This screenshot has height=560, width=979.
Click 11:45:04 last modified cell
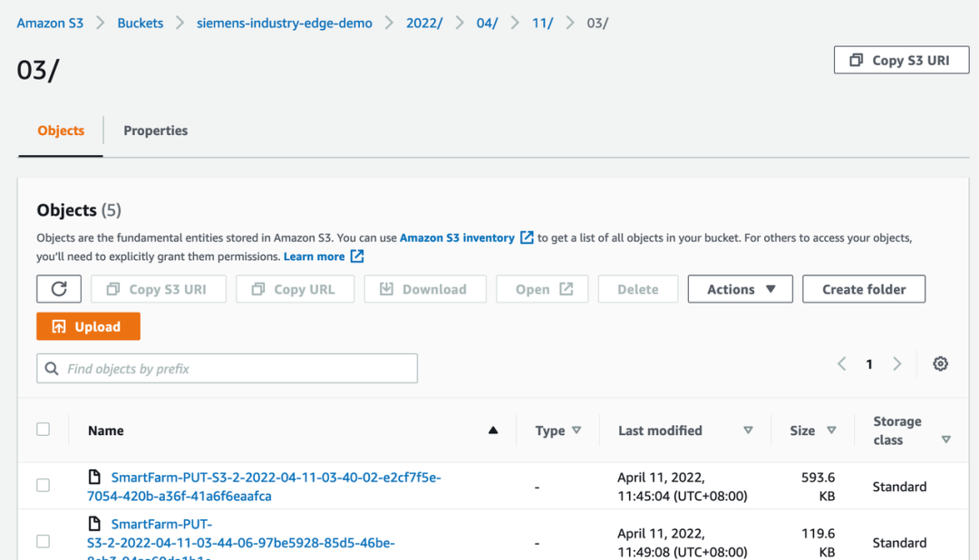[683, 487]
